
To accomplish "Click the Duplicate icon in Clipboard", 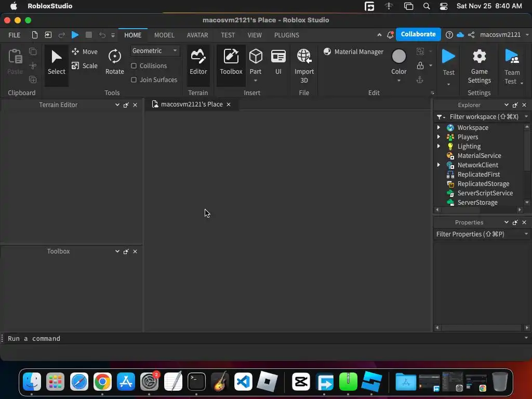I will pos(33,79).
